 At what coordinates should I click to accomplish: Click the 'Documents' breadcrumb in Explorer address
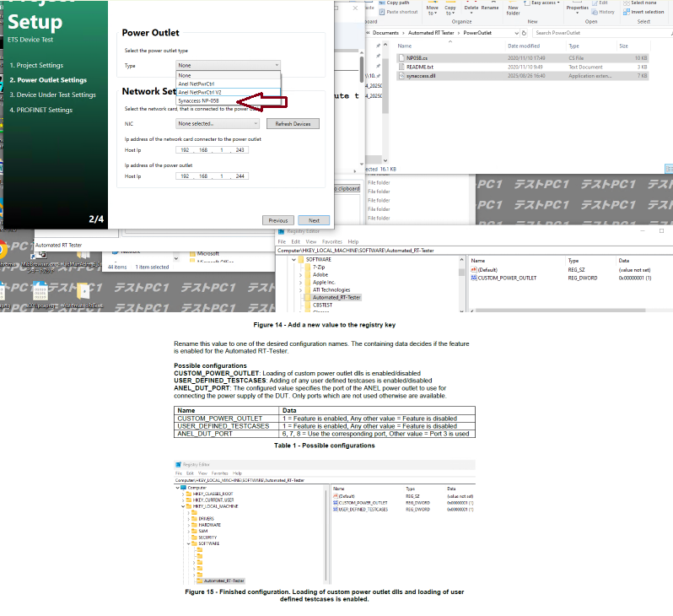[385, 33]
